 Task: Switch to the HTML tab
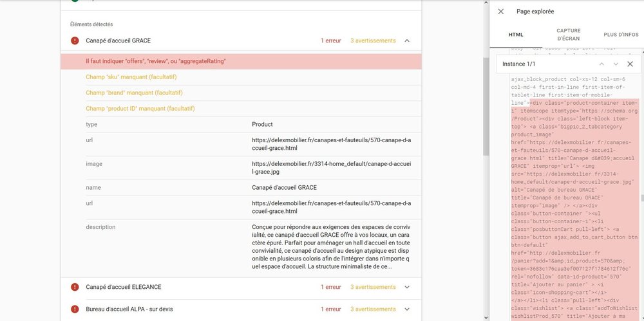(x=516, y=35)
